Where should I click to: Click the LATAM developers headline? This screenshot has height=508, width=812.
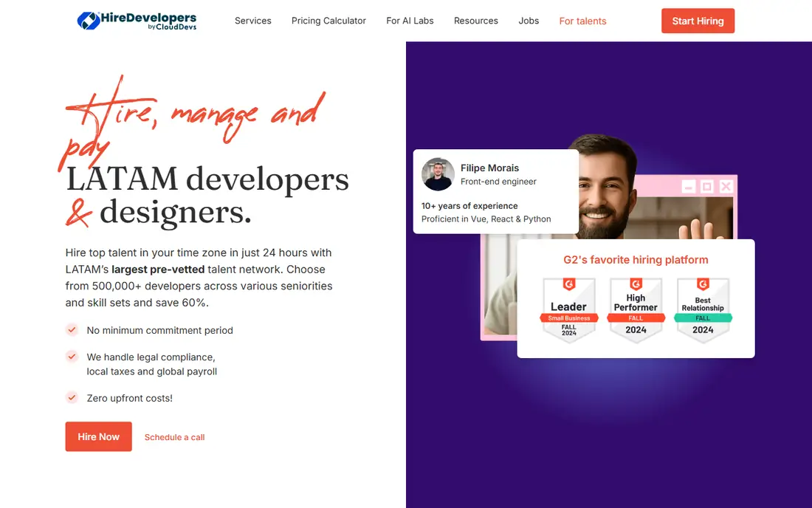click(207, 179)
